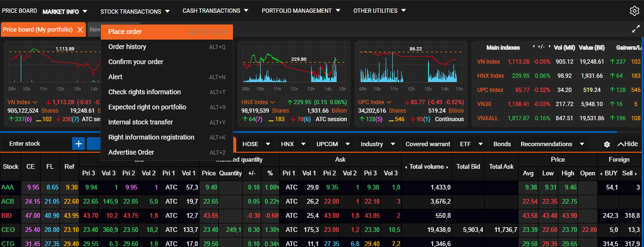Open price board table settings gear
Viewport: 644px width, 247px height.
(x=607, y=144)
